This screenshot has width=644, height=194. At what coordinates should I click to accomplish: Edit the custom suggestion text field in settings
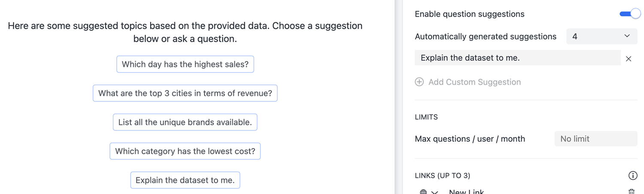(517, 58)
